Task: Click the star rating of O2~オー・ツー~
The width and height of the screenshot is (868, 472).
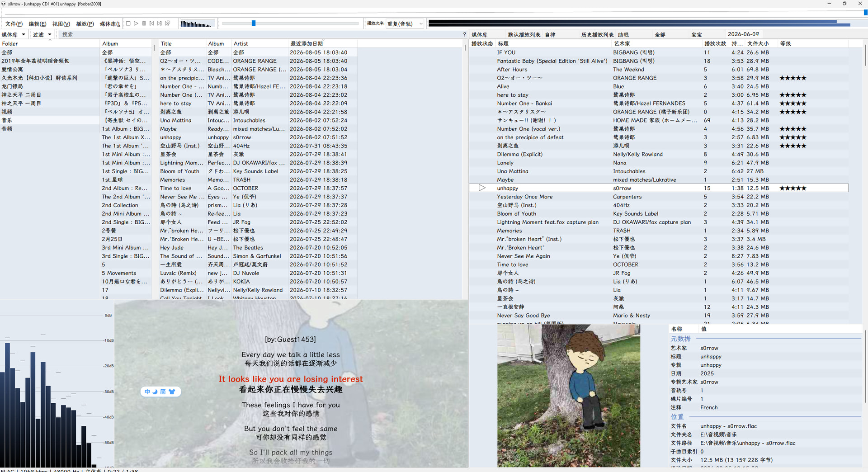Action: click(793, 78)
